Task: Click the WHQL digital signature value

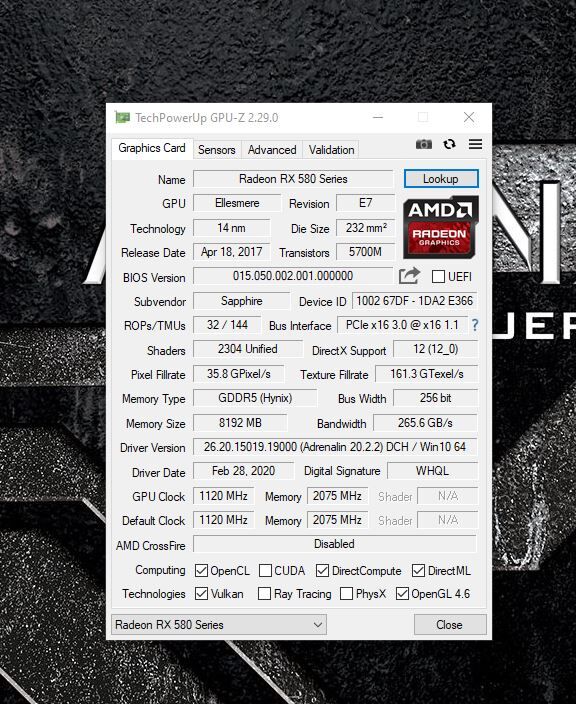Action: (x=432, y=471)
